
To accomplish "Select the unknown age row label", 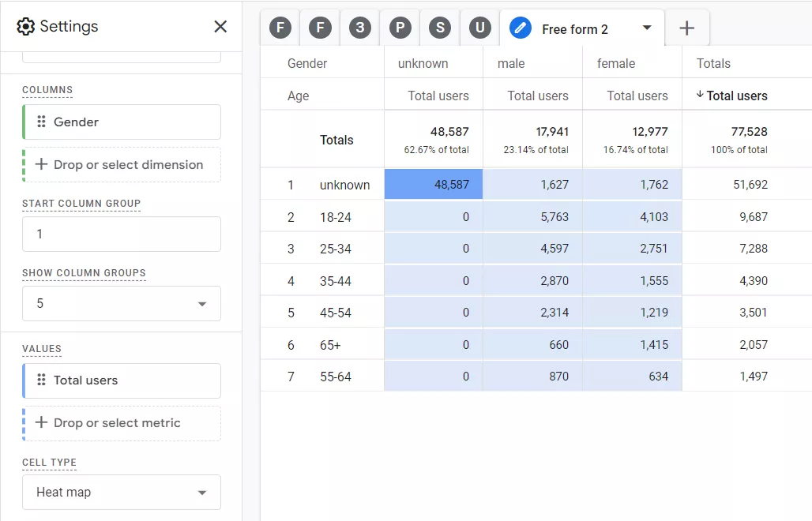I will (x=344, y=185).
